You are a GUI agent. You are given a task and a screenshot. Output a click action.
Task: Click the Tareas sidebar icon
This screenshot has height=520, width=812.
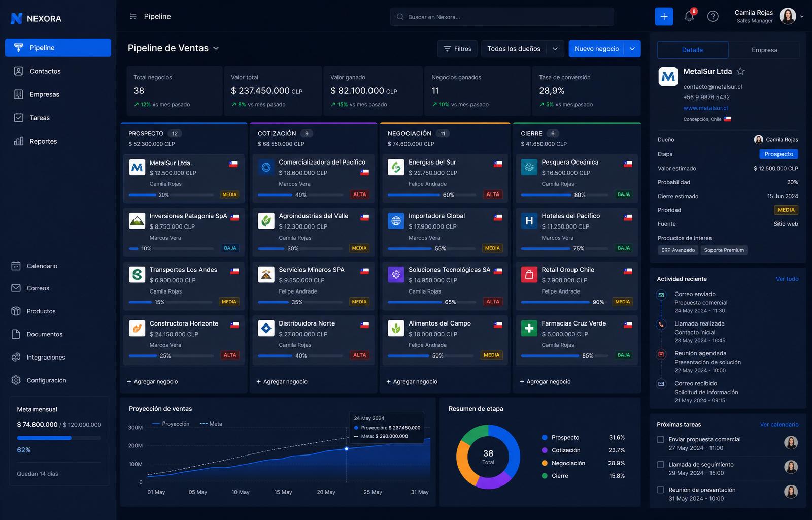tap(18, 118)
